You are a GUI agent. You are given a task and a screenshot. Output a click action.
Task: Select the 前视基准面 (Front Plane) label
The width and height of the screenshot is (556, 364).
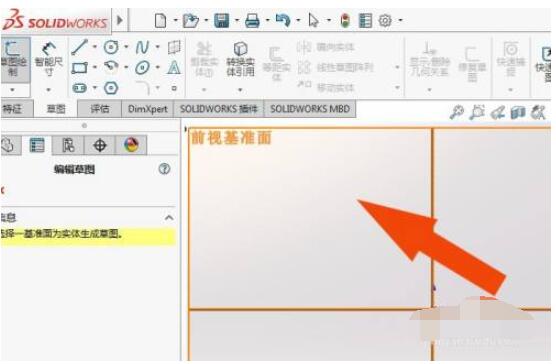[x=232, y=138]
